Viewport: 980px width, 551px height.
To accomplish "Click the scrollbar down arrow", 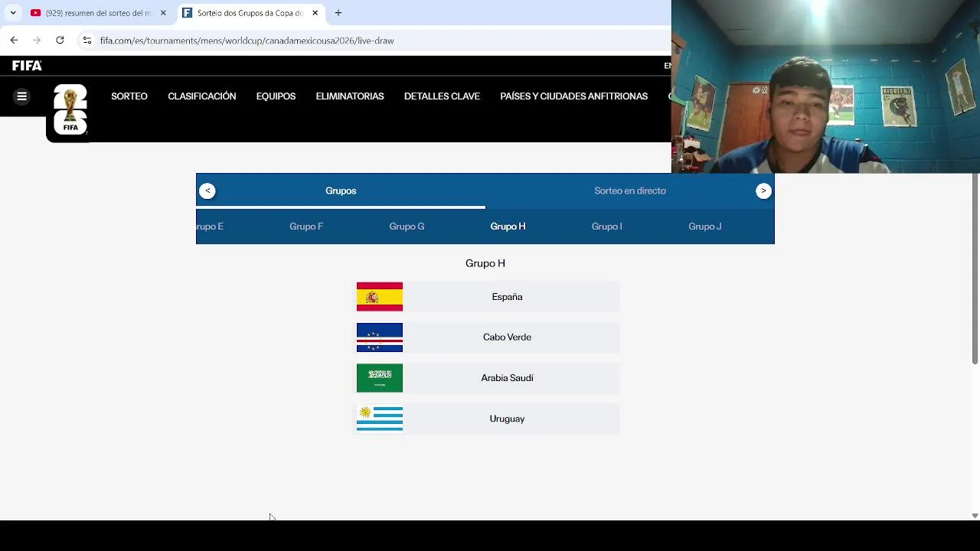I will point(975,516).
